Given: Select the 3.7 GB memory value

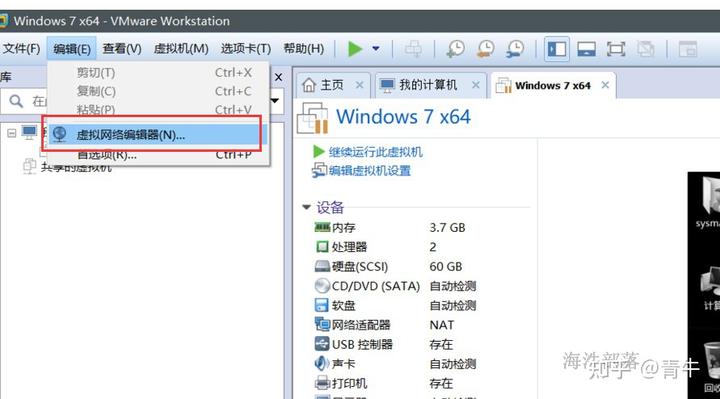Looking at the screenshot, I should click(x=447, y=227).
